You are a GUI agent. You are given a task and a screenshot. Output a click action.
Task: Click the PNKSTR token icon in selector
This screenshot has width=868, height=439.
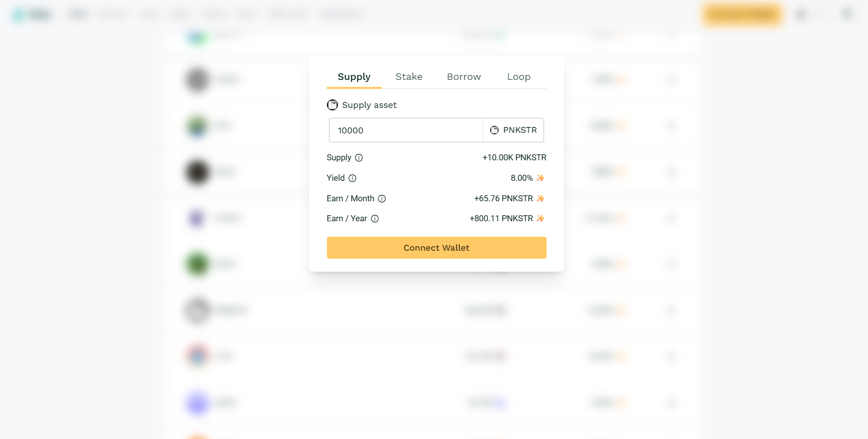pyautogui.click(x=495, y=130)
